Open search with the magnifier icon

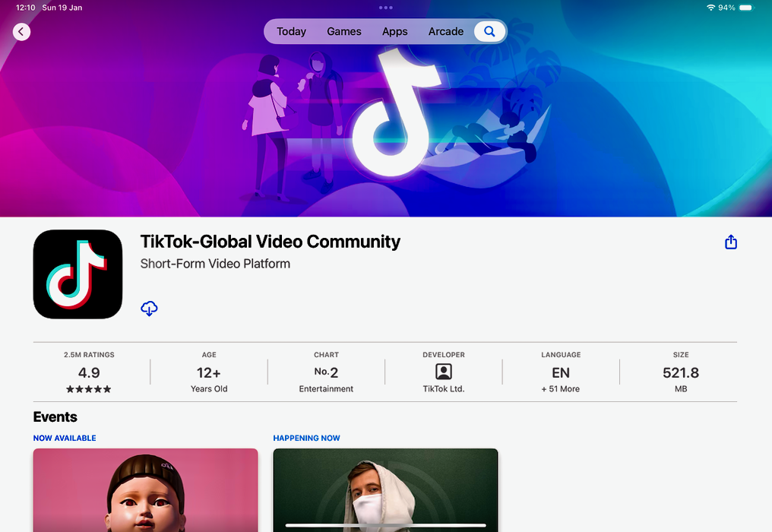(x=489, y=31)
